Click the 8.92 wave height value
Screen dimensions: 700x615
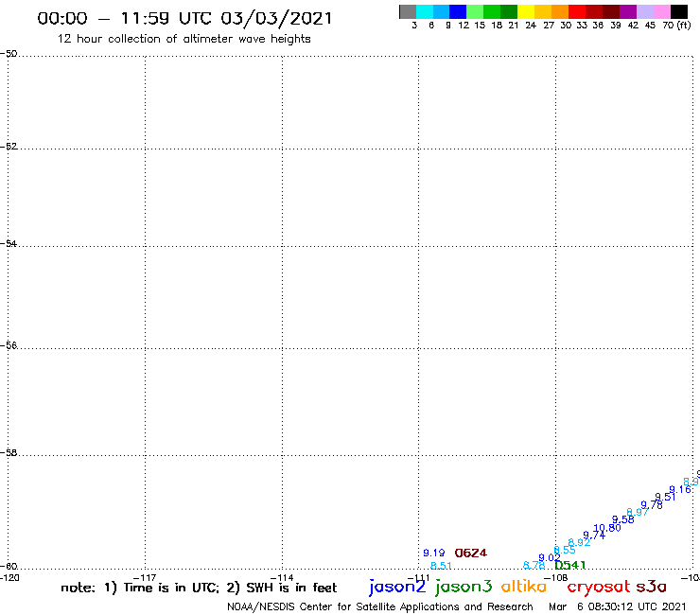(x=579, y=543)
